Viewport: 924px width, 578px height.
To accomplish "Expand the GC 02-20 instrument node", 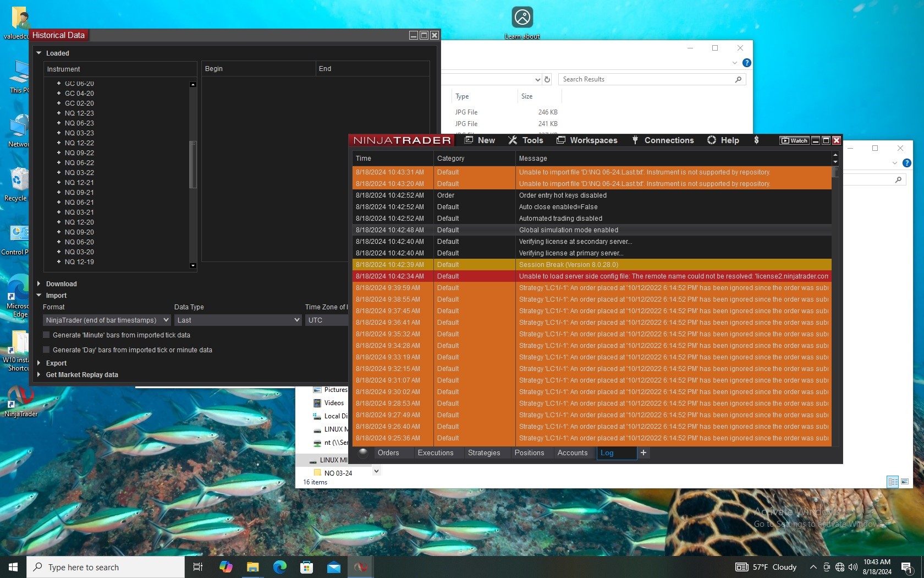I will 59,103.
